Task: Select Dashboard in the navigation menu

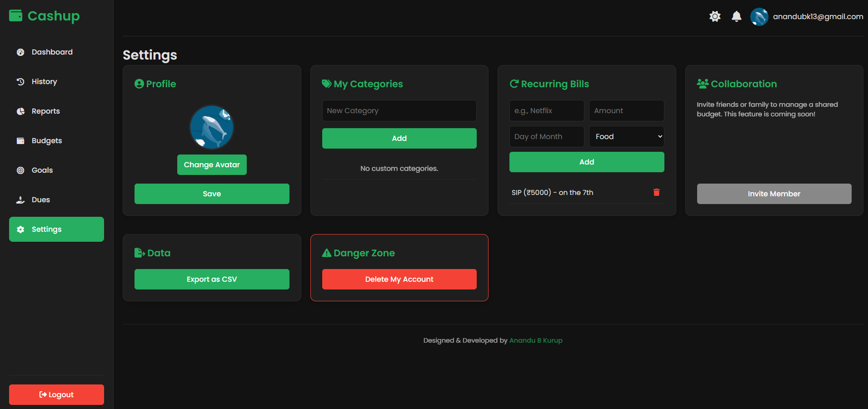Action: [x=52, y=52]
